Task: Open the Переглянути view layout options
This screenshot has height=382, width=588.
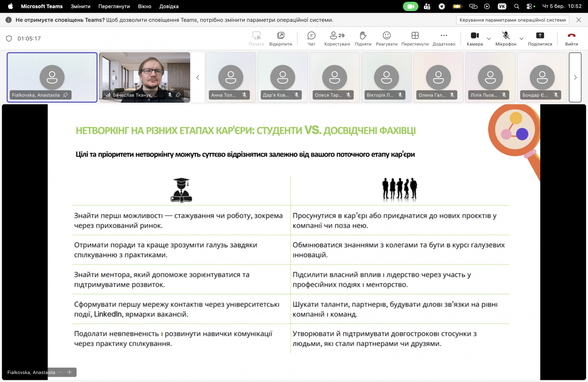Action: (x=415, y=39)
